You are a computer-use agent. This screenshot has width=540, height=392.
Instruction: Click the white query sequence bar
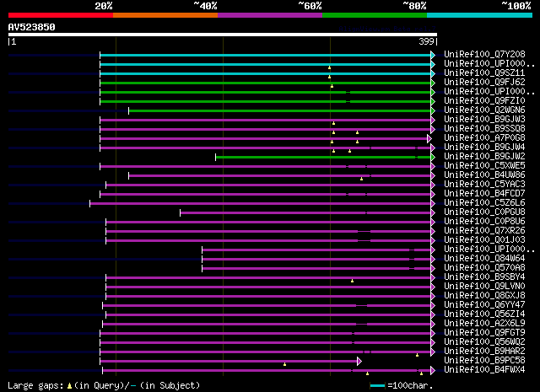click(223, 35)
